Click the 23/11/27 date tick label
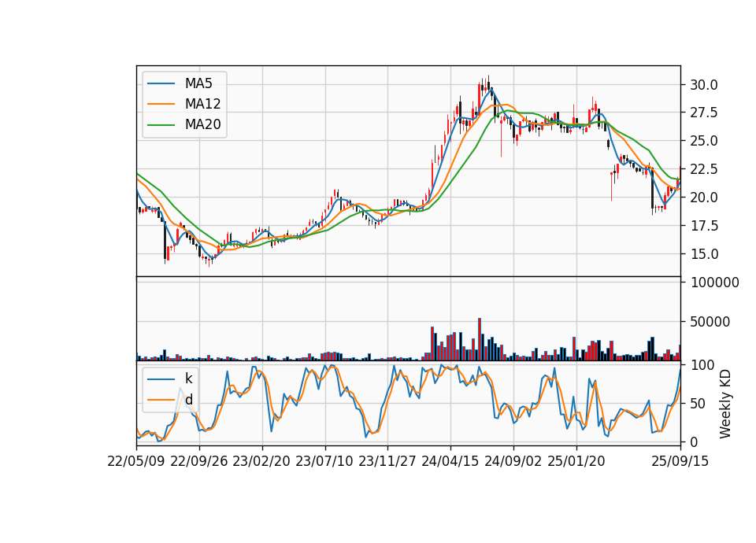Screen dimensions: 756x543 [x=387, y=461]
